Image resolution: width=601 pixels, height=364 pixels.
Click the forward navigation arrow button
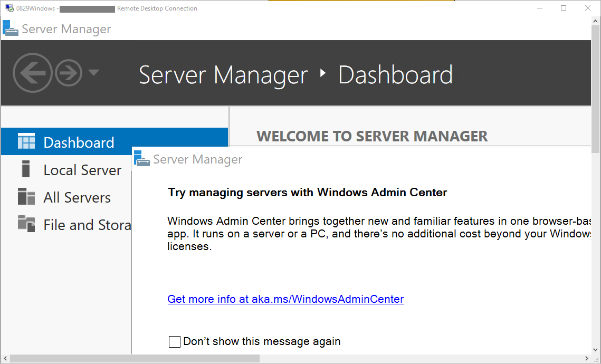pyautogui.click(x=69, y=73)
